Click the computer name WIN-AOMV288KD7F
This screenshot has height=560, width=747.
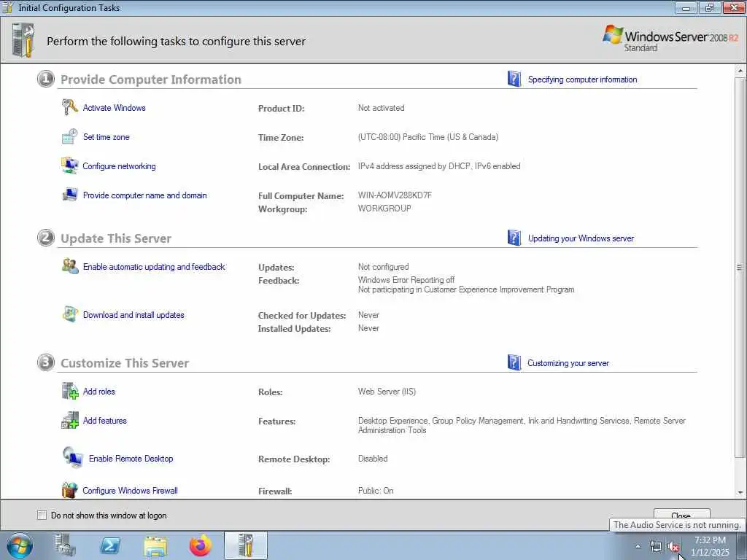pyautogui.click(x=395, y=195)
